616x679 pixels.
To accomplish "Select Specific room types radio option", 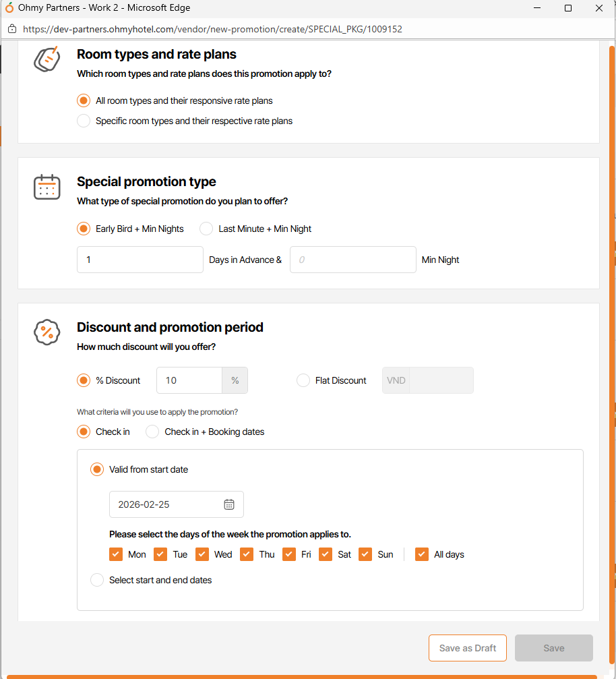I will coord(84,121).
